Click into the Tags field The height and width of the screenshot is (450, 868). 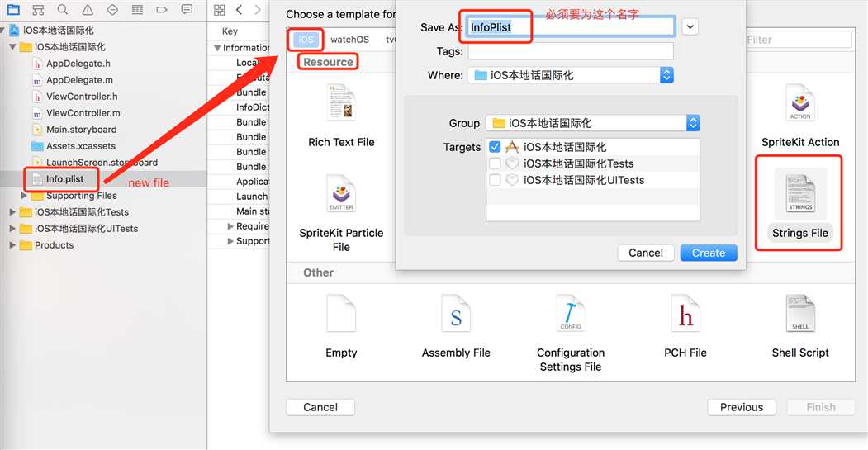(571, 51)
